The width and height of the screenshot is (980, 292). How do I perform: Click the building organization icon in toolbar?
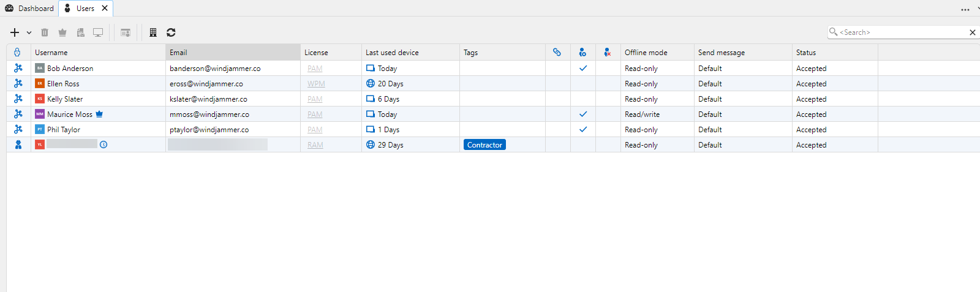coord(153,32)
